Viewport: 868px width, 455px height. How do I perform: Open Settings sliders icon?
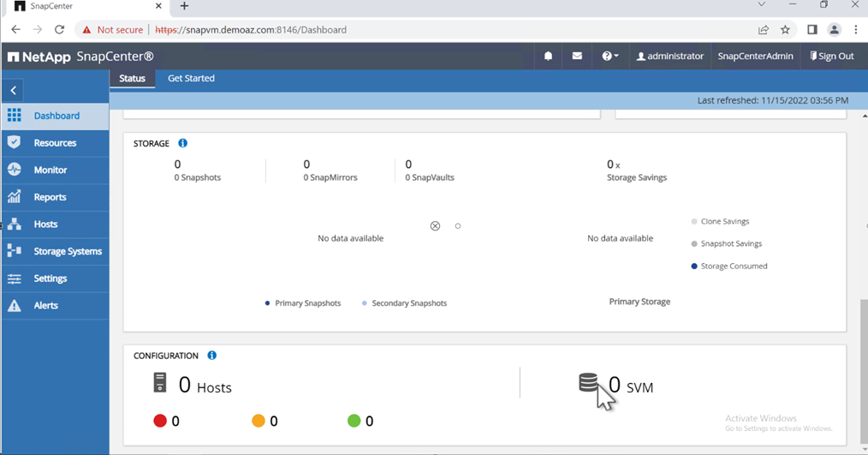click(15, 278)
